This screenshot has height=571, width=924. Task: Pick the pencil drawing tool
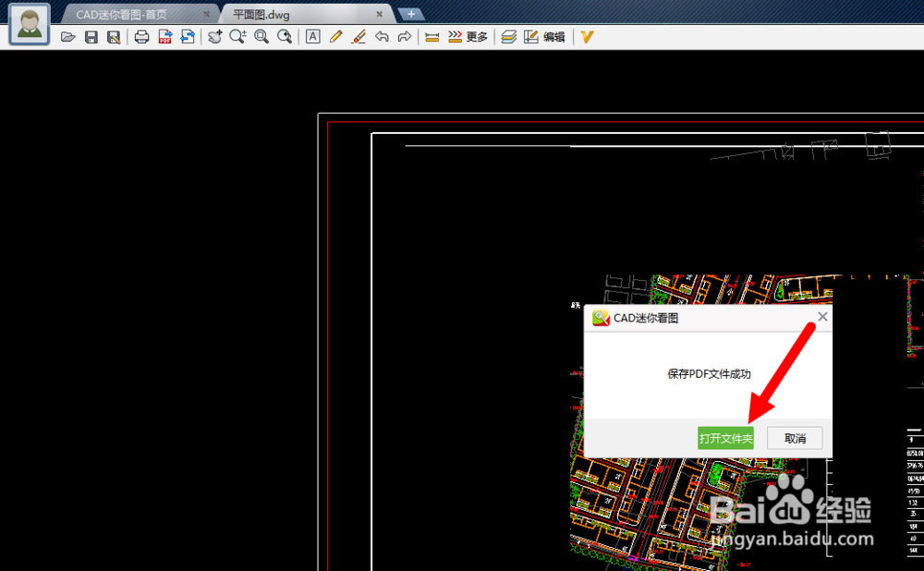click(336, 37)
